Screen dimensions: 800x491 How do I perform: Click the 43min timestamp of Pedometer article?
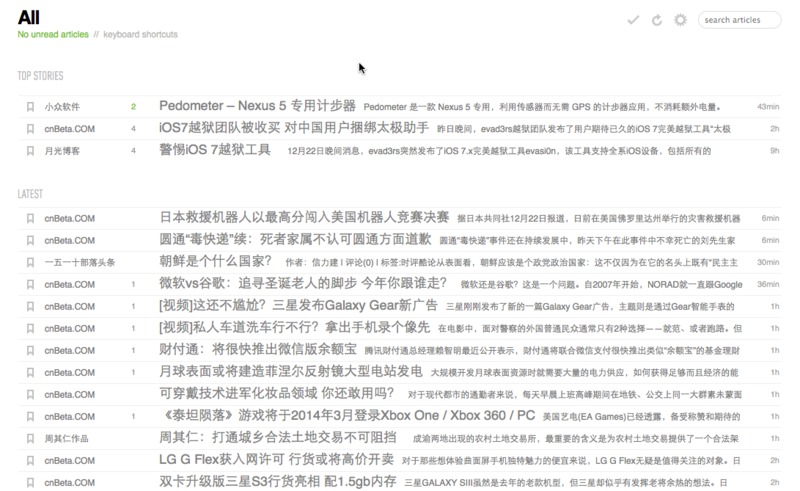pyautogui.click(x=768, y=107)
